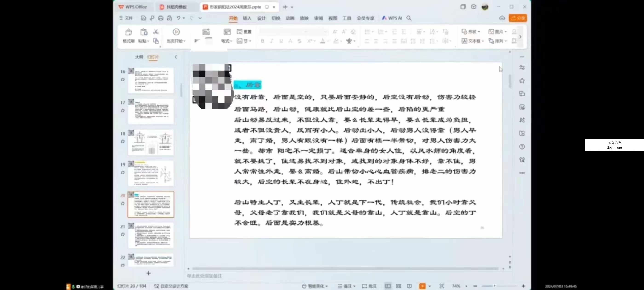This screenshot has height=290, width=644.
Task: Open the Design (设计) ribbon tab
Action: point(261,18)
